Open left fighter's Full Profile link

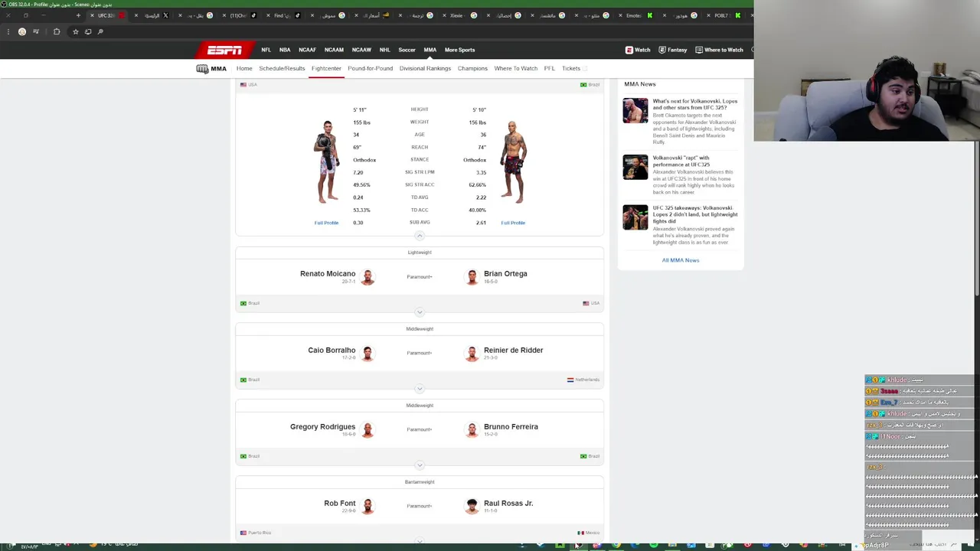326,223
